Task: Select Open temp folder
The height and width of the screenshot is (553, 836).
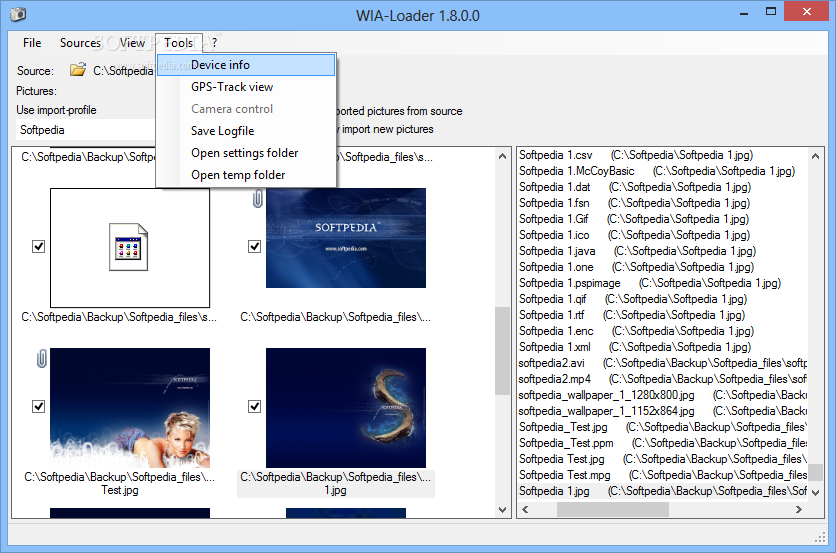Action: tap(246, 175)
